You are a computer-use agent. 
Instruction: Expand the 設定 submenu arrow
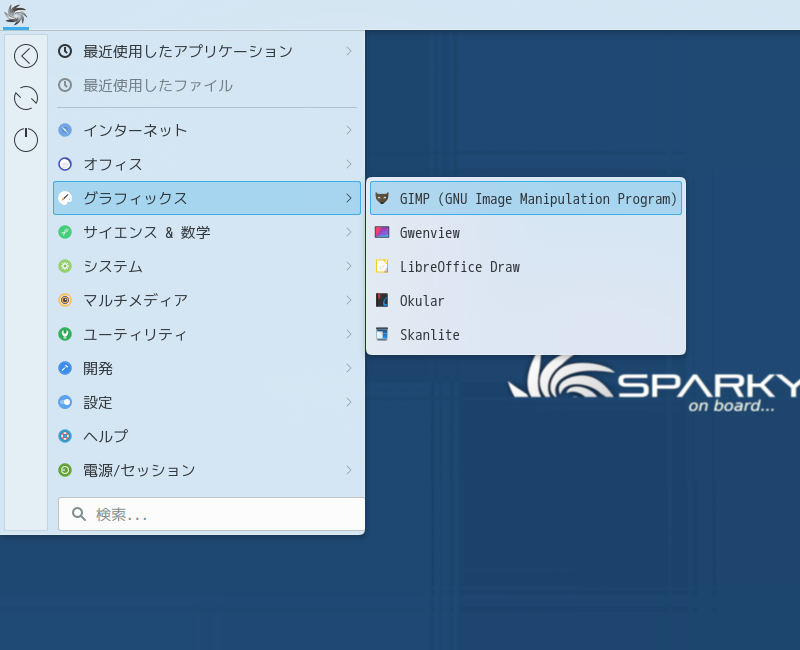tap(349, 402)
